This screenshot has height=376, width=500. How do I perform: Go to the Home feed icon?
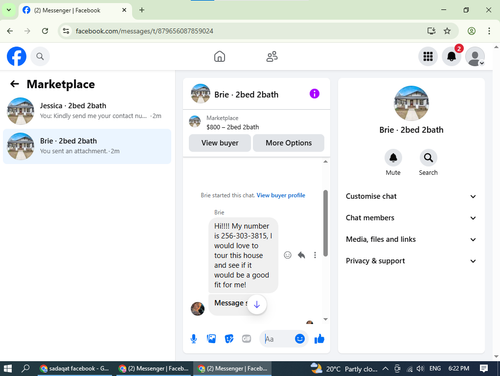tap(219, 56)
